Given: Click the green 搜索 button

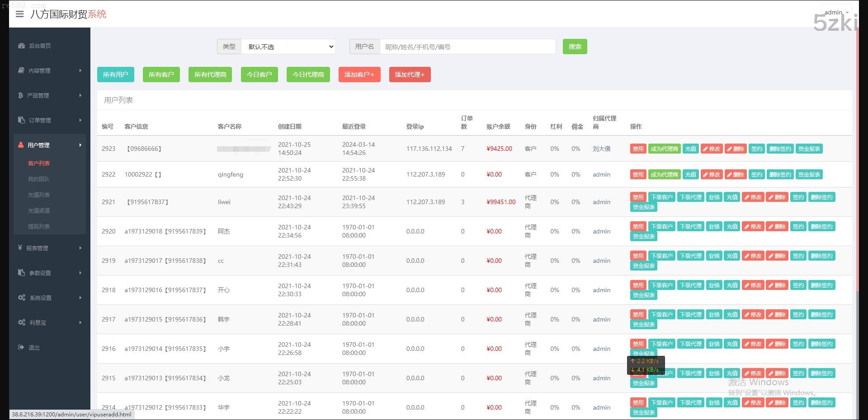Looking at the screenshot, I should click(x=575, y=47).
